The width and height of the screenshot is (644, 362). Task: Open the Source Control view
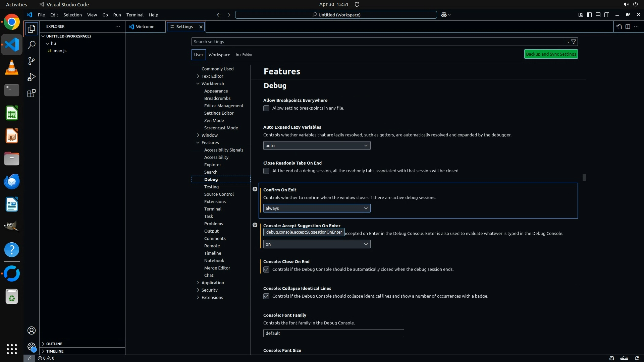(32, 61)
